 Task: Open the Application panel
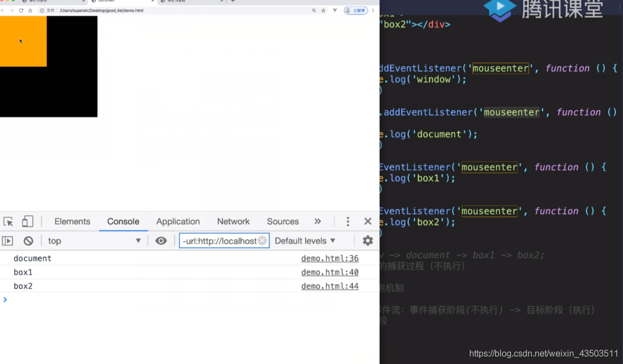(178, 221)
